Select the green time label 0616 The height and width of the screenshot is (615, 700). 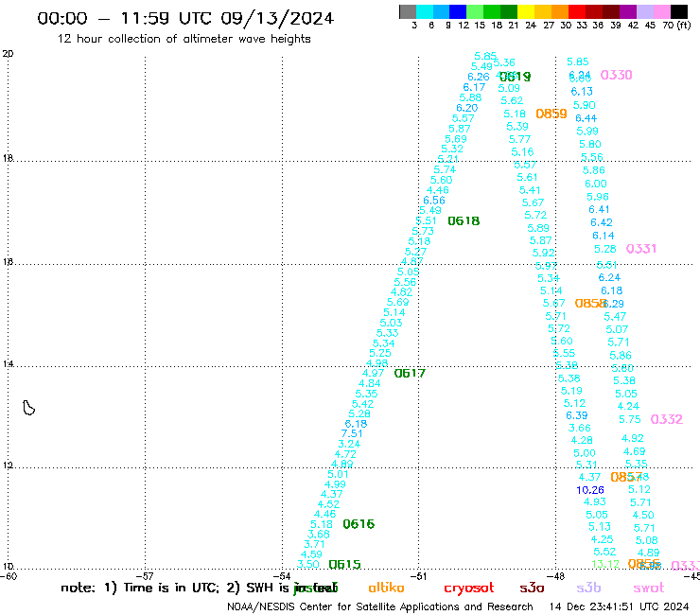coord(359,524)
